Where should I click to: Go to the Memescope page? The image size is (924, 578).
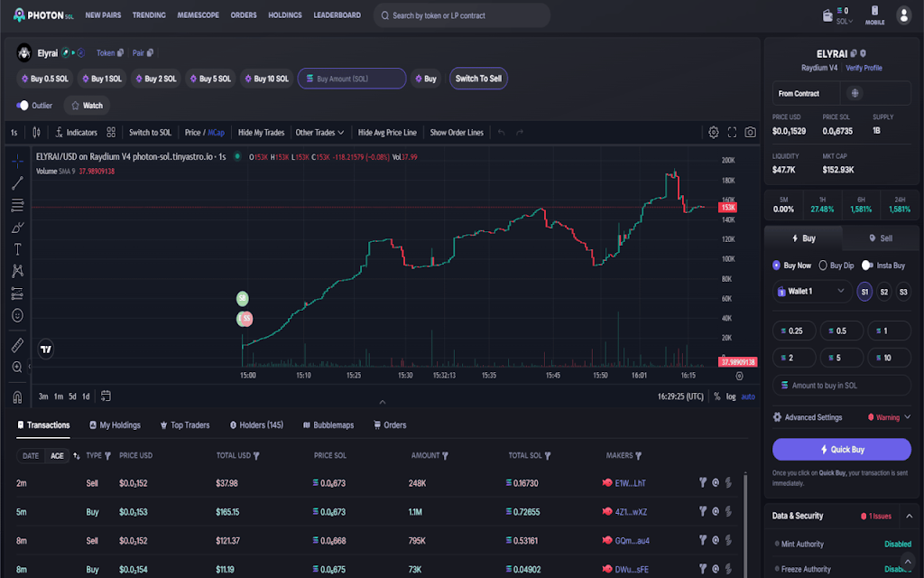click(198, 15)
